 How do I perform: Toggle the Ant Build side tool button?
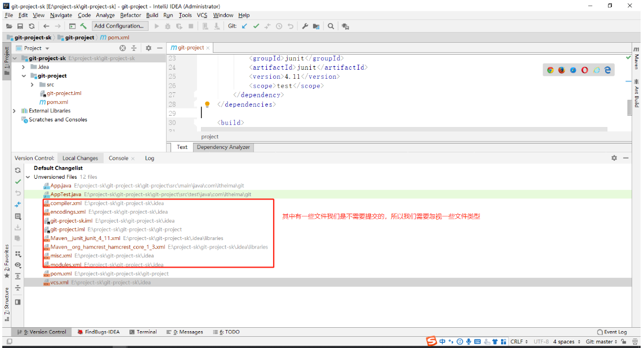tap(636, 93)
